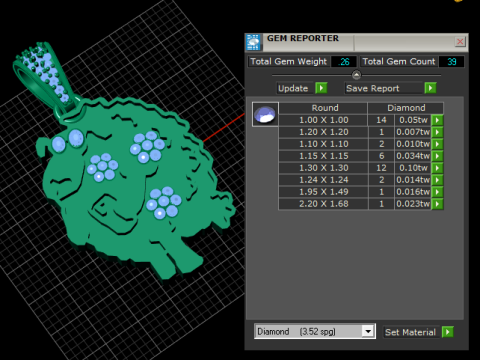Select the 1.20 X 1.20 size cell
480x360 pixels.
(323, 132)
